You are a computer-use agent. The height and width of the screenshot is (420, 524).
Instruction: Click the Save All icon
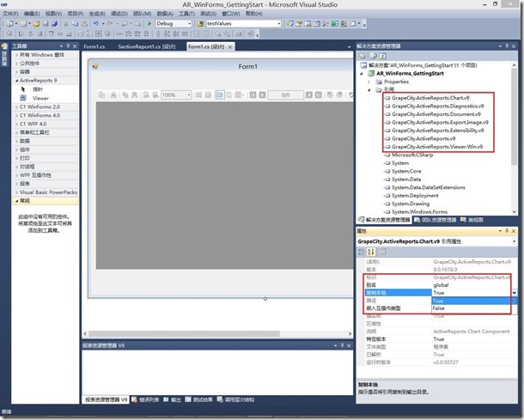[x=54, y=24]
